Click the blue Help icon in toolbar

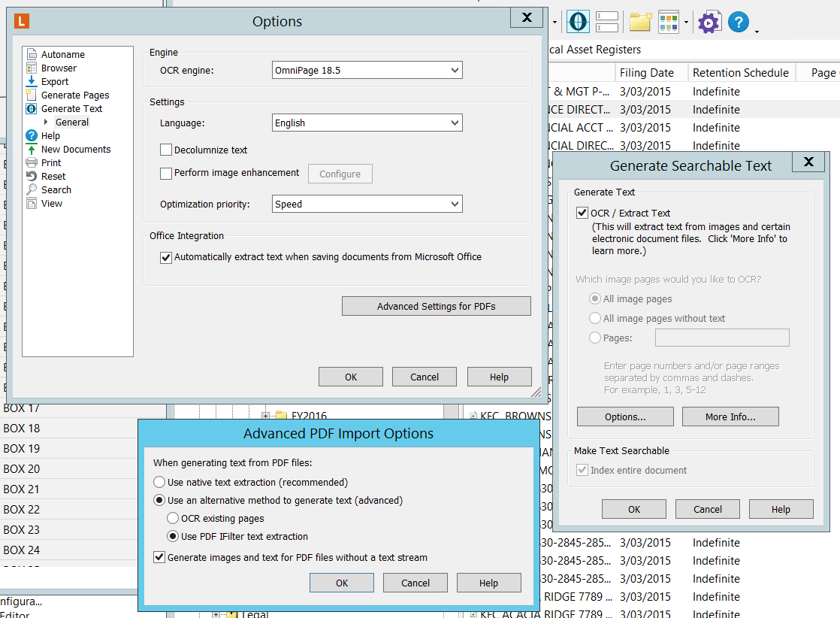tap(739, 23)
